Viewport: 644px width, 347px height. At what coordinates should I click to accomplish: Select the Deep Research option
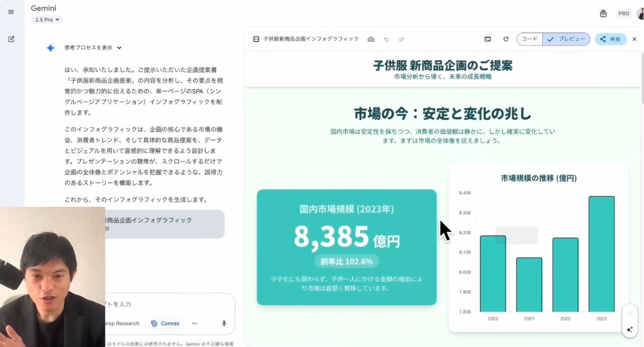click(x=122, y=324)
